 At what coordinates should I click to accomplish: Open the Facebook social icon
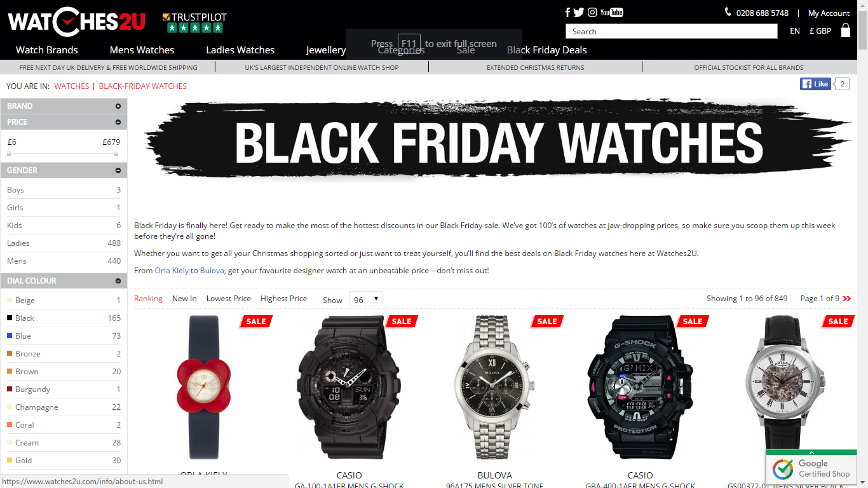coord(568,12)
